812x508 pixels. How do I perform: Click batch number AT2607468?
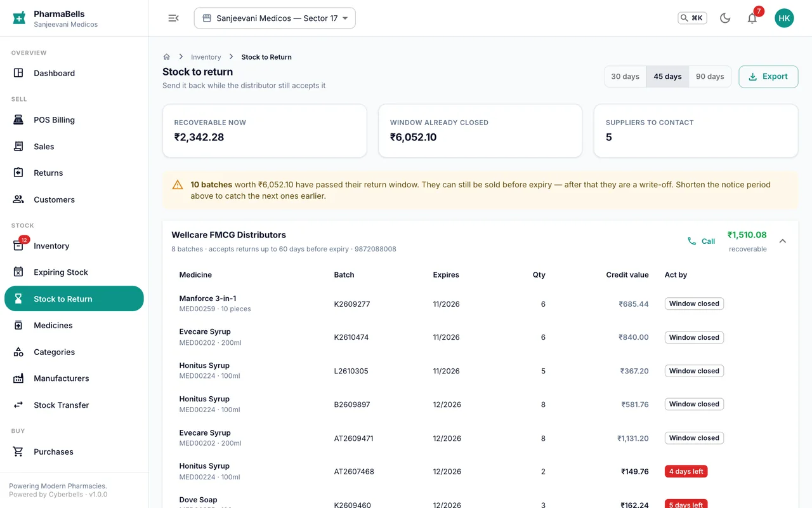point(354,472)
